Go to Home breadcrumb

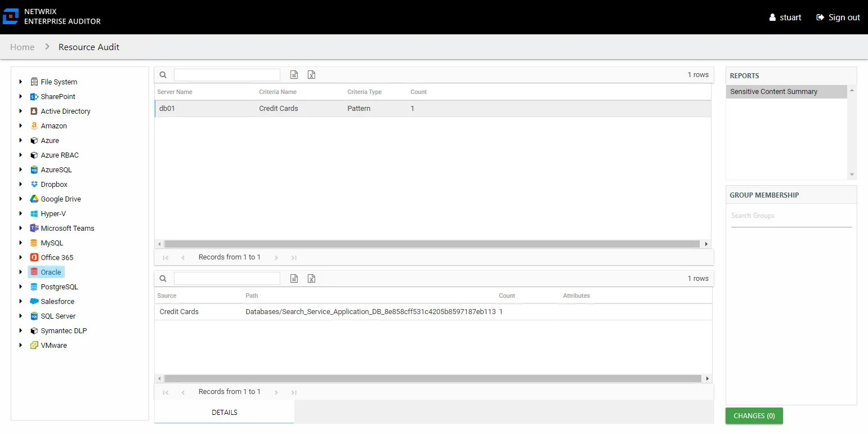23,47
